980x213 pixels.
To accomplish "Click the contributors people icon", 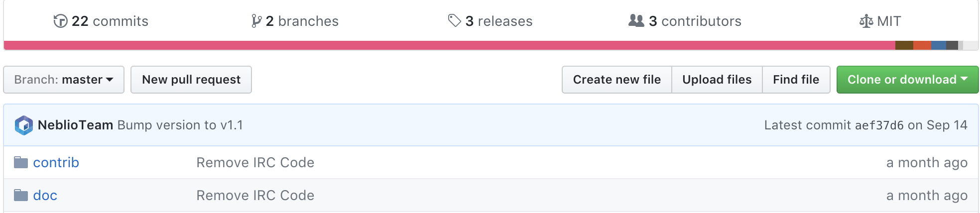I will [636, 20].
